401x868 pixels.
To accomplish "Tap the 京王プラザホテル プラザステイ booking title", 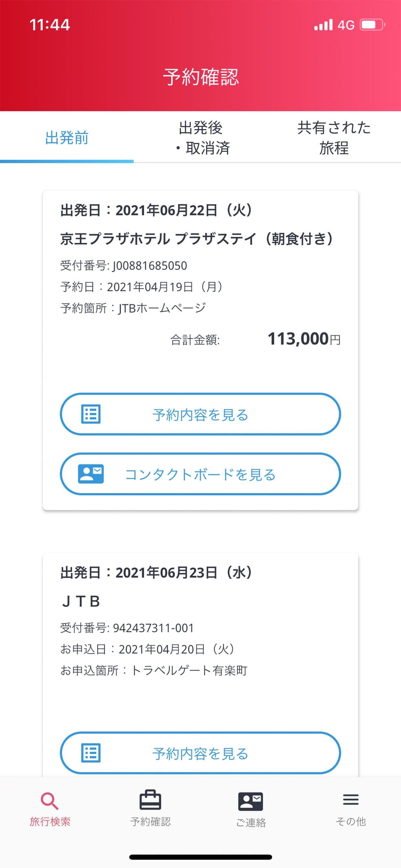I will pos(196,239).
